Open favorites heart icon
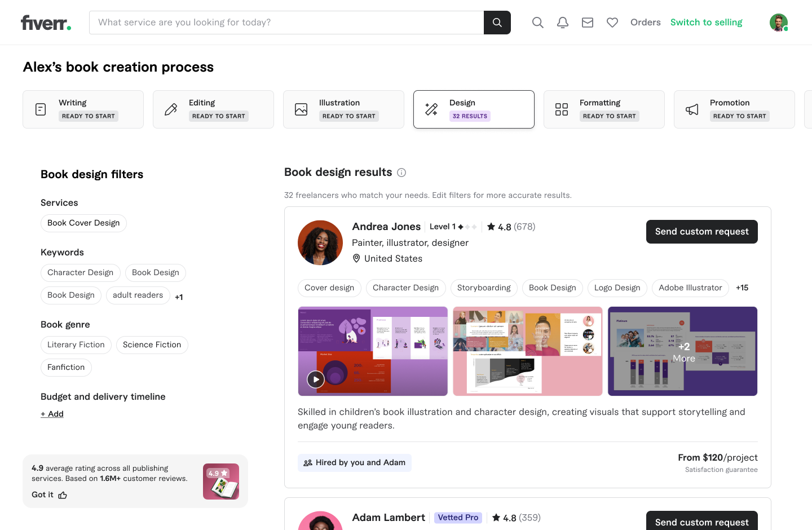The image size is (812, 530). click(612, 23)
